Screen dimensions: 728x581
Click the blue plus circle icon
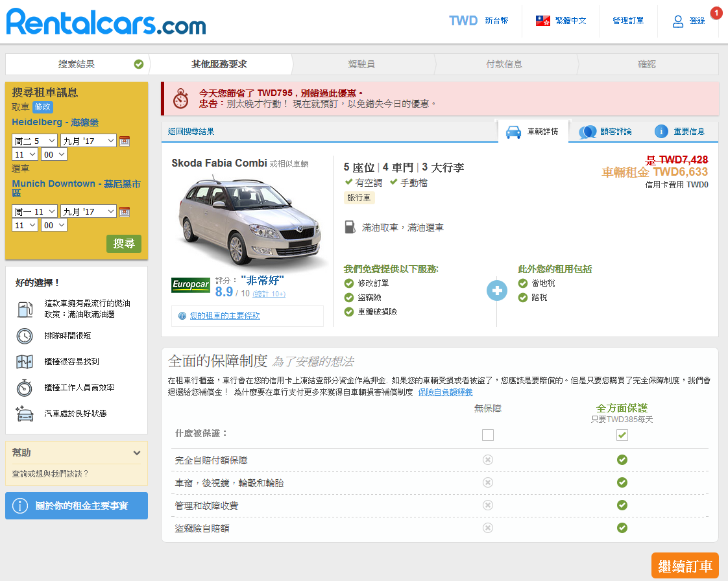pyautogui.click(x=497, y=290)
